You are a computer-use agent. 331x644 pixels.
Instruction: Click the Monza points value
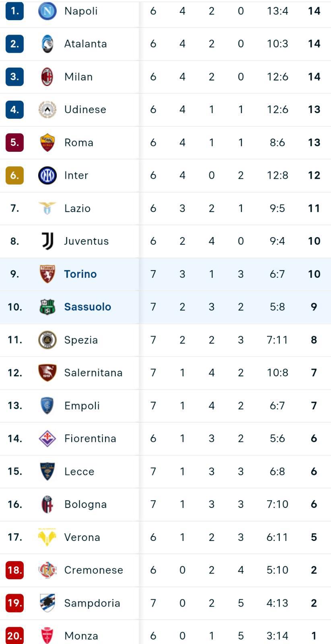tap(314, 636)
